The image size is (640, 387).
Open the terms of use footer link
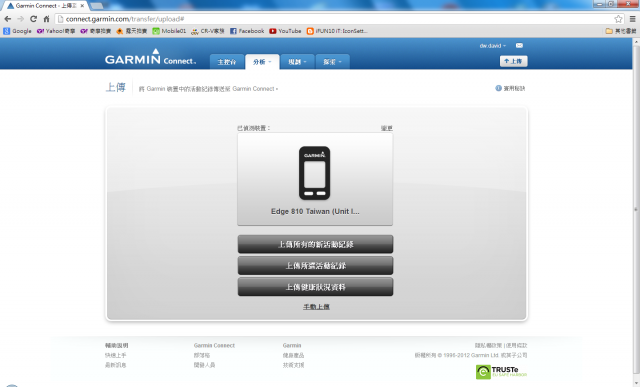tap(516, 345)
